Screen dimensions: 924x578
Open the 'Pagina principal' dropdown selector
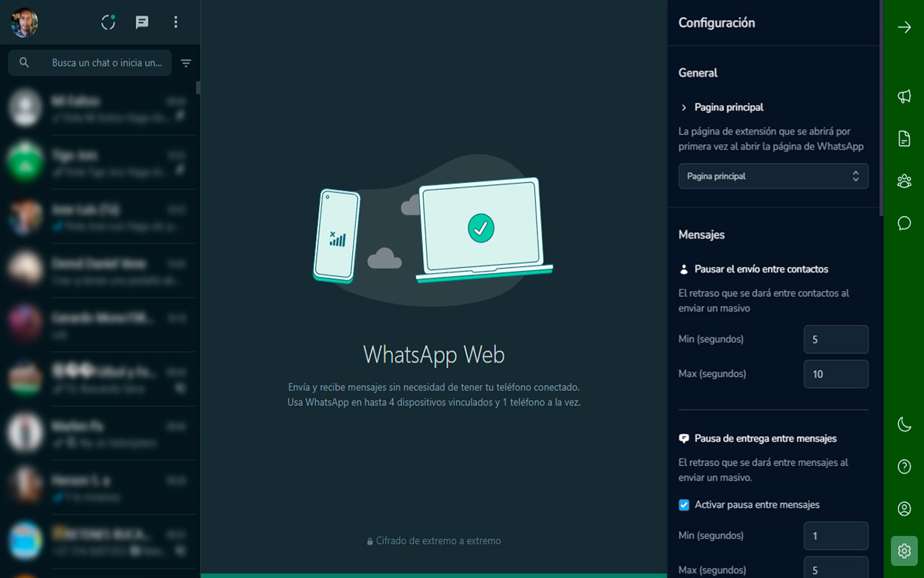click(773, 176)
